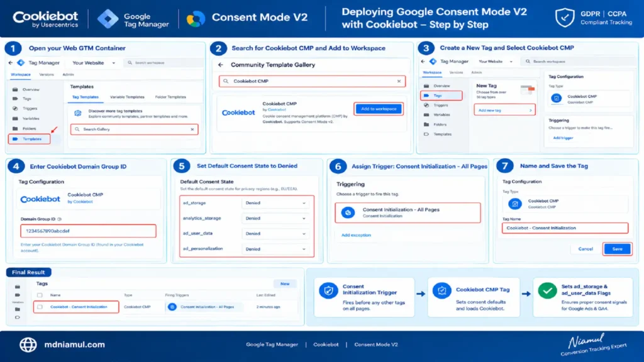This screenshot has width=644, height=362.
Task: Select the Variable Templates tab
Action: [127, 97]
